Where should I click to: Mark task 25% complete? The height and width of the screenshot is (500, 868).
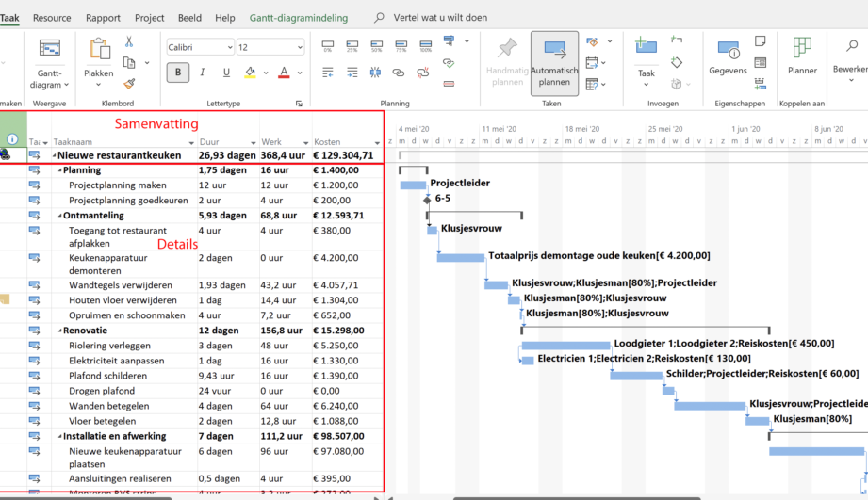352,45
